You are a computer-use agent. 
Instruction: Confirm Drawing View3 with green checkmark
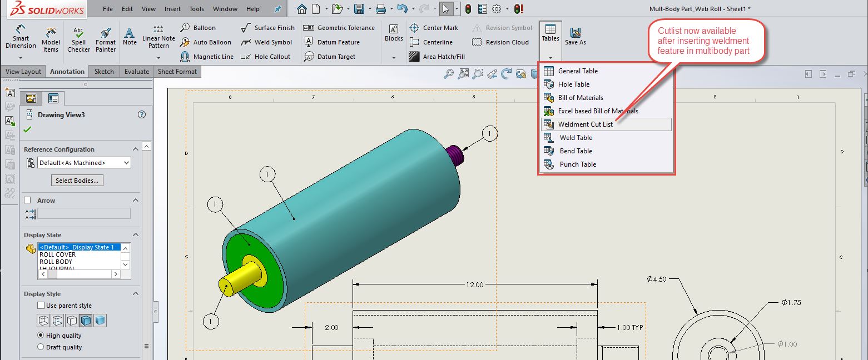pyautogui.click(x=27, y=129)
